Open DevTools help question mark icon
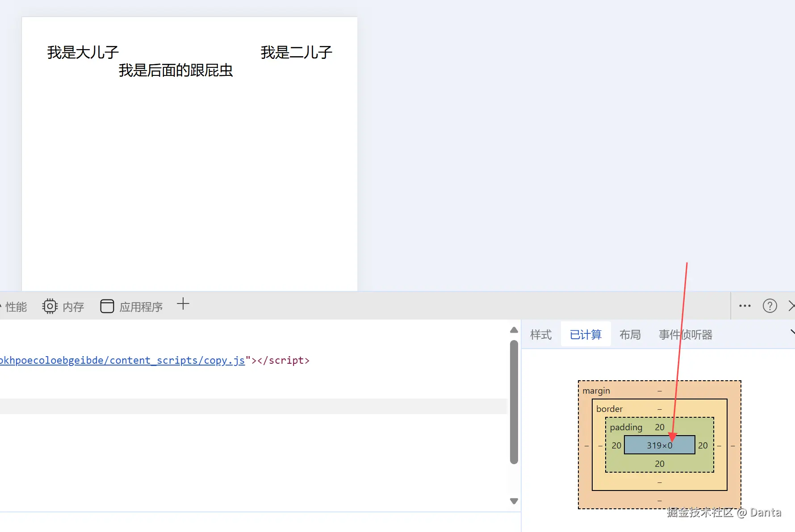Screen dimensions: 795x532 [x=770, y=306]
